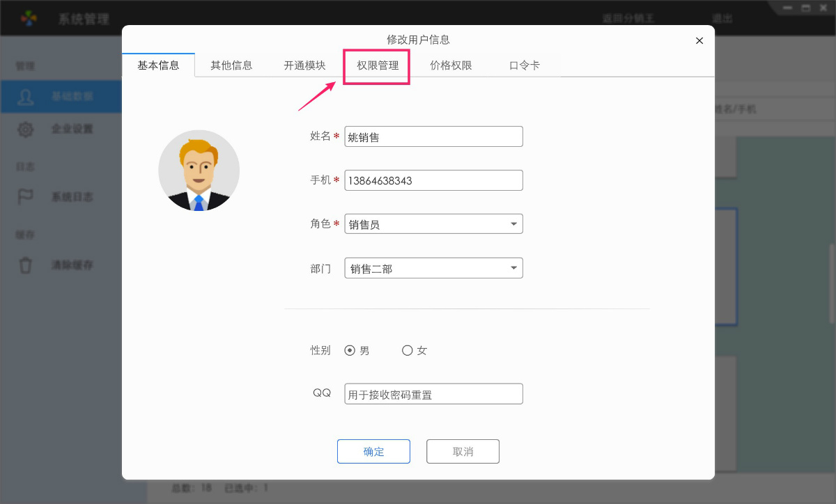Click the 企业设置 gear icon

26,129
